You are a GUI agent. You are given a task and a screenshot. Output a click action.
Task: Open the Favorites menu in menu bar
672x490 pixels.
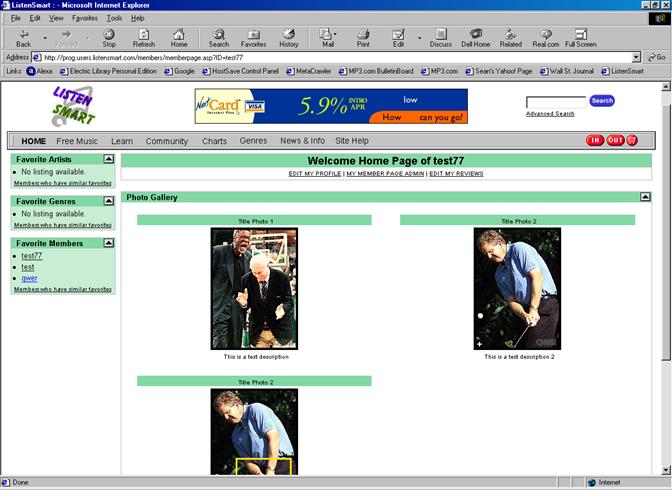[85, 18]
